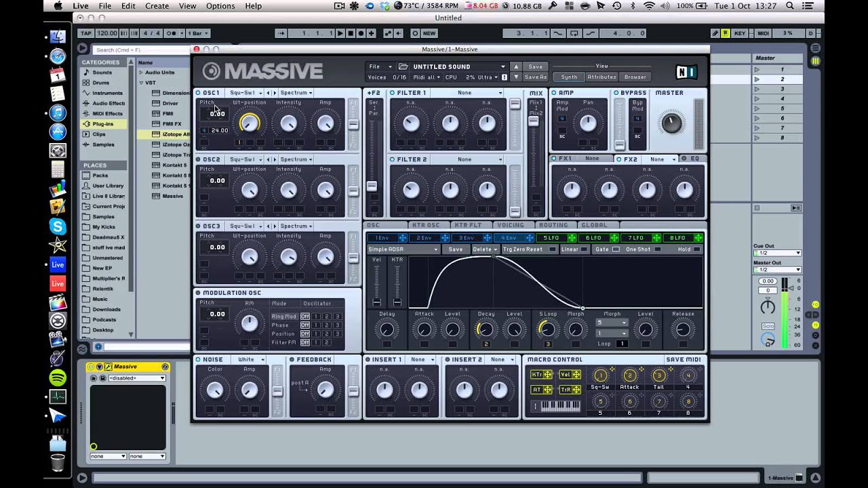This screenshot has width=868, height=488.
Task: Open the preset folder icon in Massive
Action: (x=403, y=66)
